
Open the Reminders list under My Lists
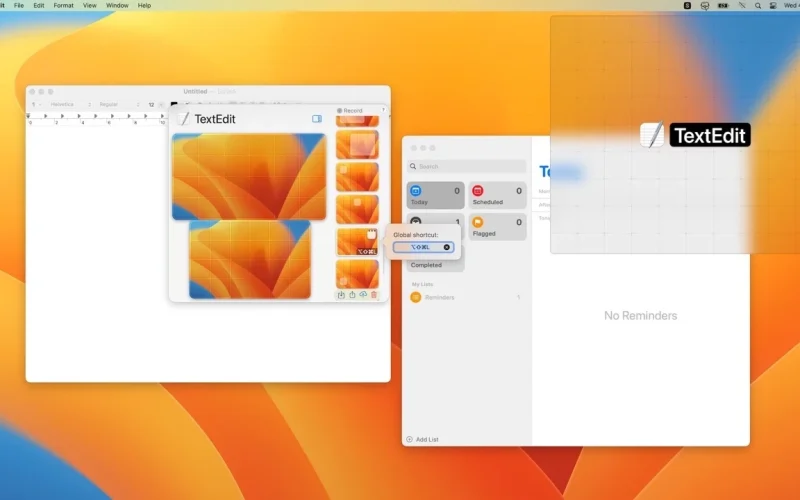pos(466,297)
